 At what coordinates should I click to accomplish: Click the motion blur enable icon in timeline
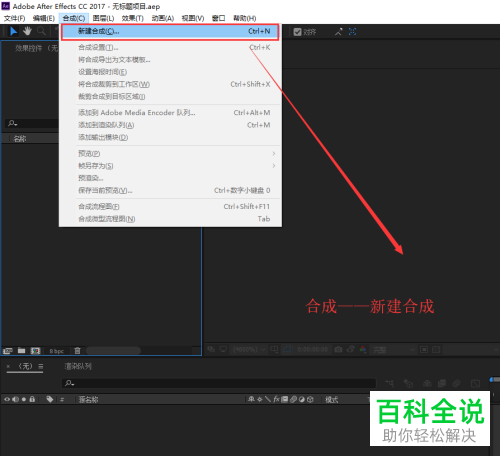click(456, 383)
